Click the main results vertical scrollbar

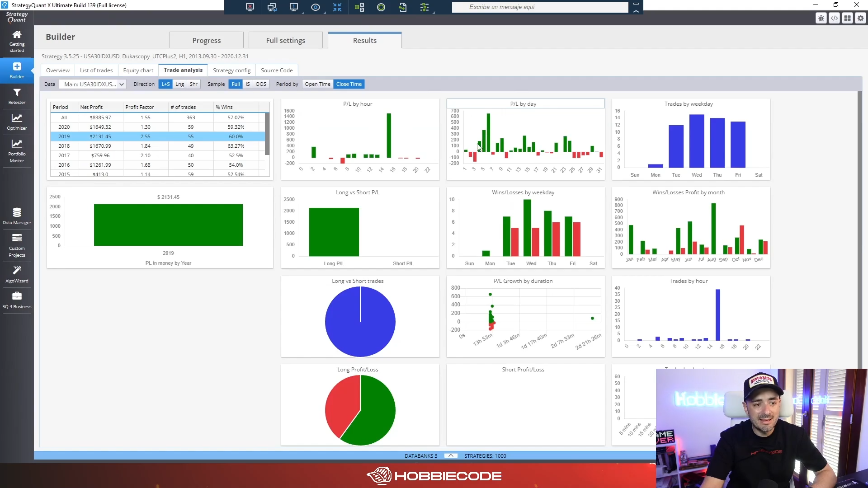pos(860,230)
